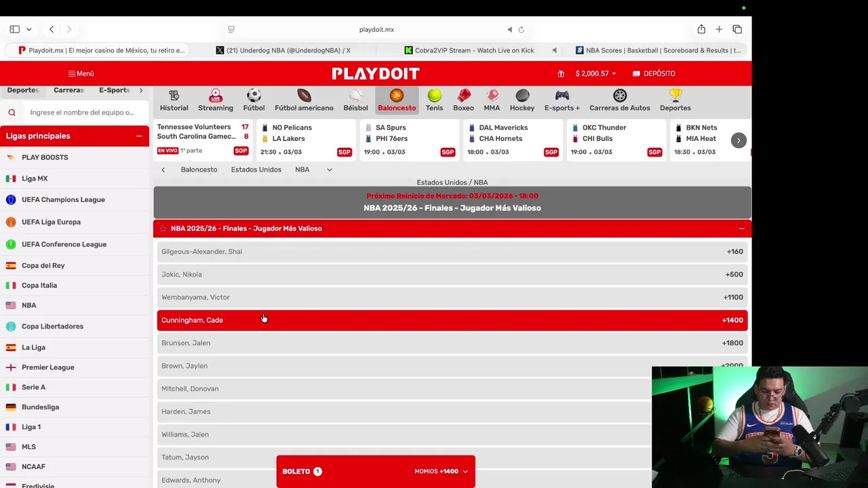The height and width of the screenshot is (488, 868).
Task: Select Wembanyama, Victor at +1100
Action: (452, 297)
